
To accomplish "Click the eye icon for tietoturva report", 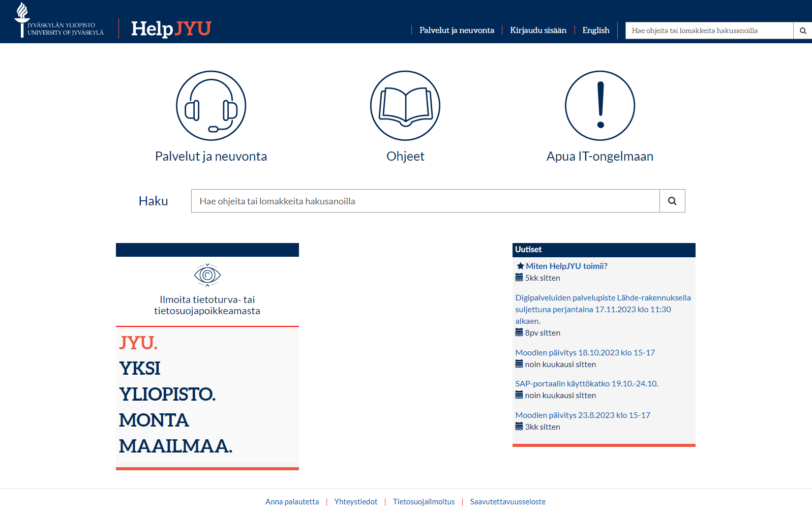I will click(207, 275).
